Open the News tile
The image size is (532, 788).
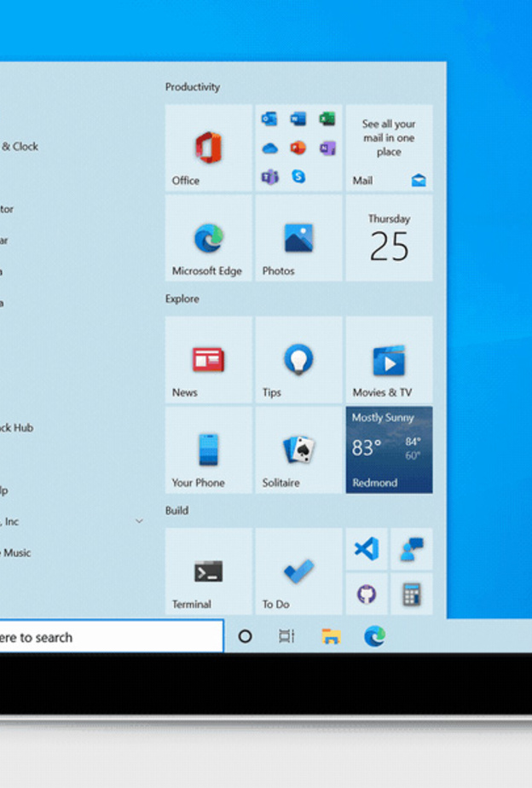pyautogui.click(x=208, y=361)
